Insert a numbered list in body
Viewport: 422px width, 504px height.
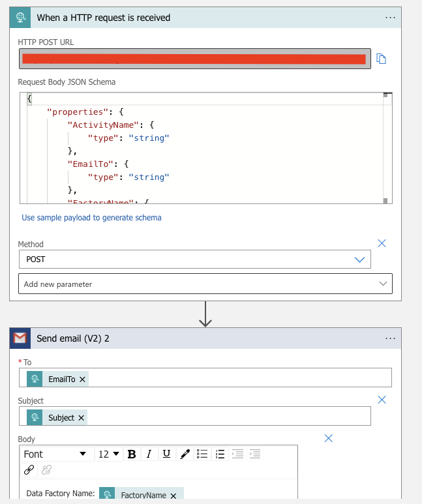click(220, 454)
